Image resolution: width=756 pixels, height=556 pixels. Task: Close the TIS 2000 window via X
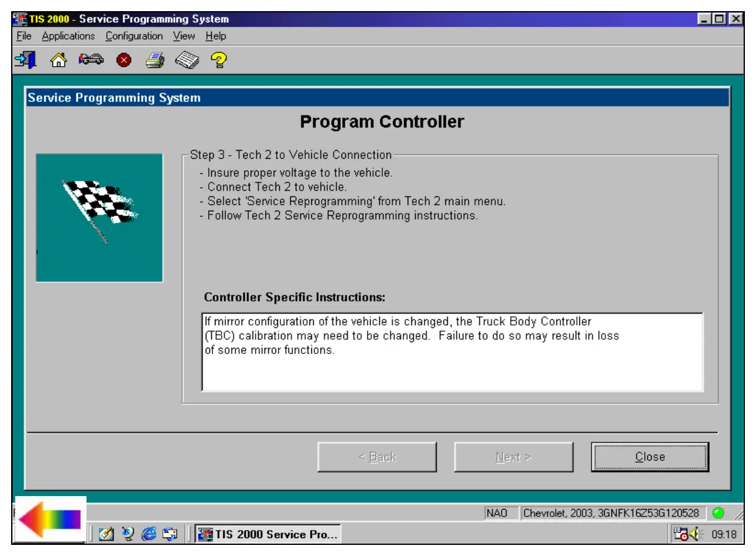[x=734, y=19]
